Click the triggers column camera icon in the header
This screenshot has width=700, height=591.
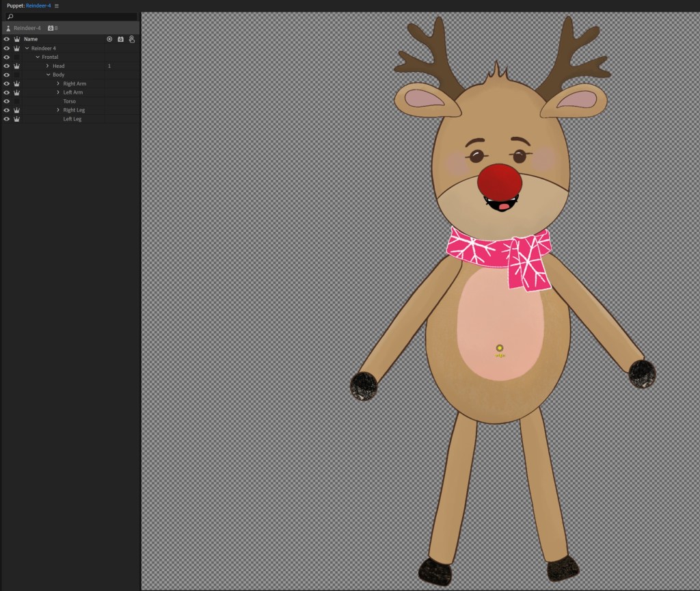(x=120, y=39)
